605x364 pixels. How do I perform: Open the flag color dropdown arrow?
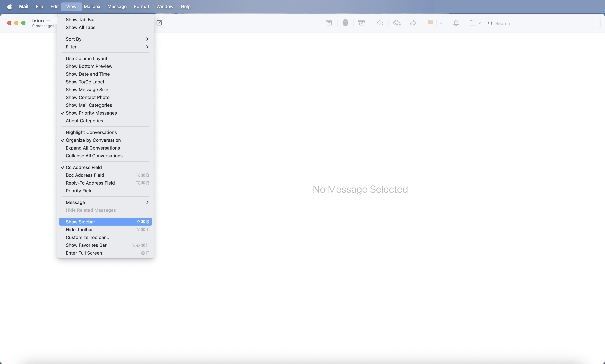pos(441,23)
